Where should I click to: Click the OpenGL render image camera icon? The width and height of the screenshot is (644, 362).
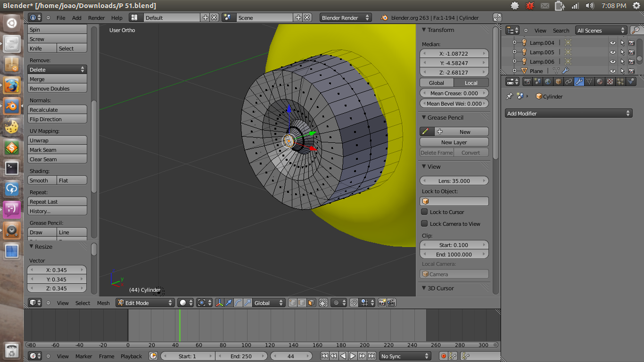click(382, 303)
